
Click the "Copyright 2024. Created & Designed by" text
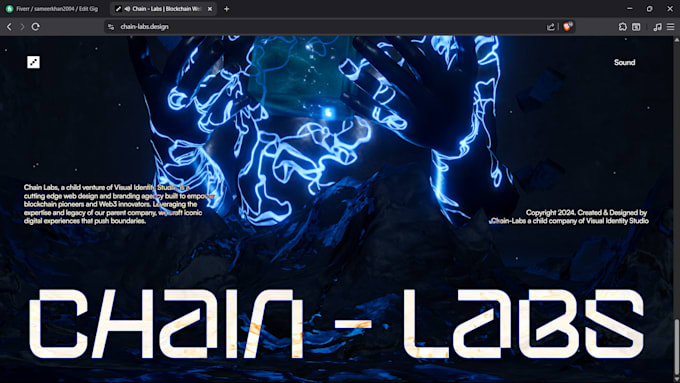pyautogui.click(x=586, y=213)
